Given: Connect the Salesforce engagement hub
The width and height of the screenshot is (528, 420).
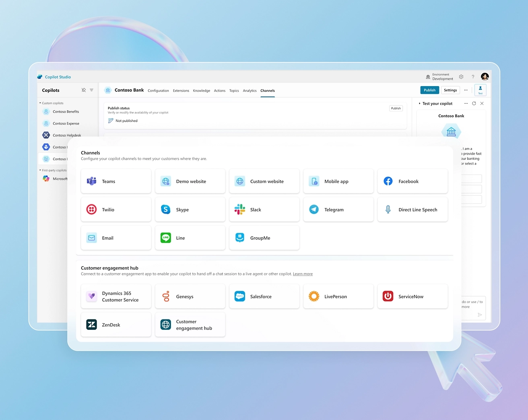Looking at the screenshot, I should [x=264, y=296].
